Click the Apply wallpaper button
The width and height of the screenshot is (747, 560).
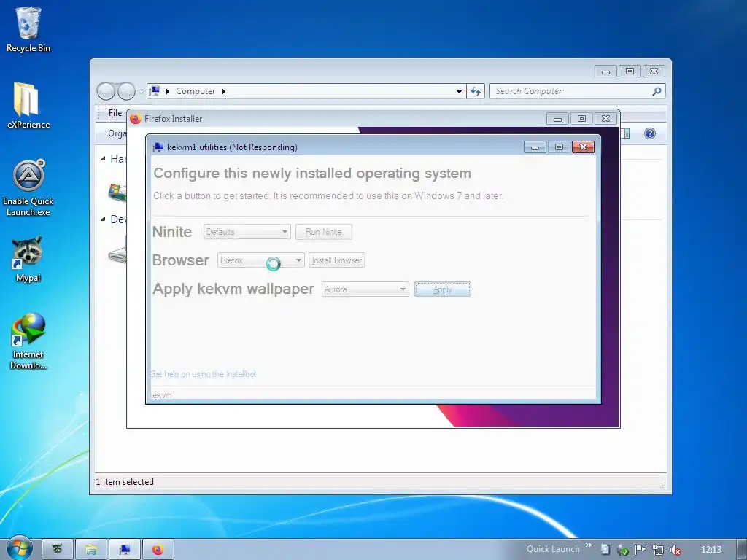tap(443, 289)
